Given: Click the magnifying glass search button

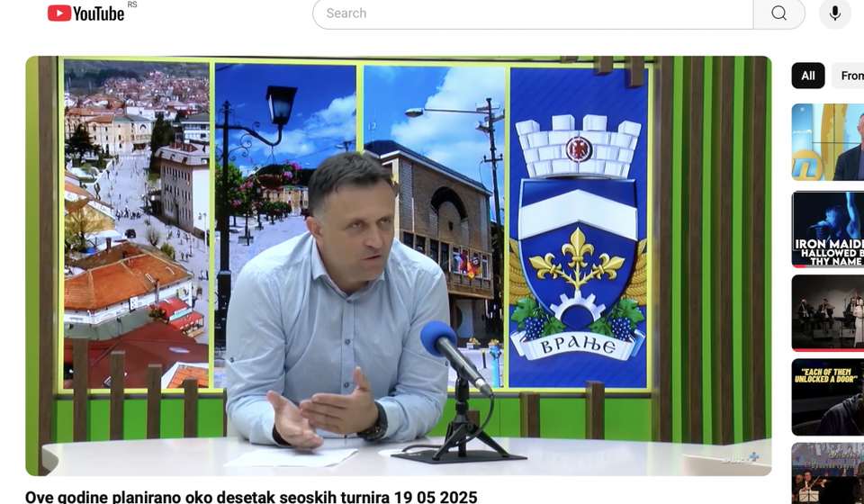Looking at the screenshot, I should (779, 13).
